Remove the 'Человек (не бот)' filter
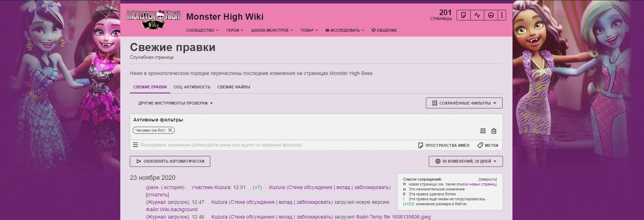The height and width of the screenshot is (220, 644). (x=170, y=130)
